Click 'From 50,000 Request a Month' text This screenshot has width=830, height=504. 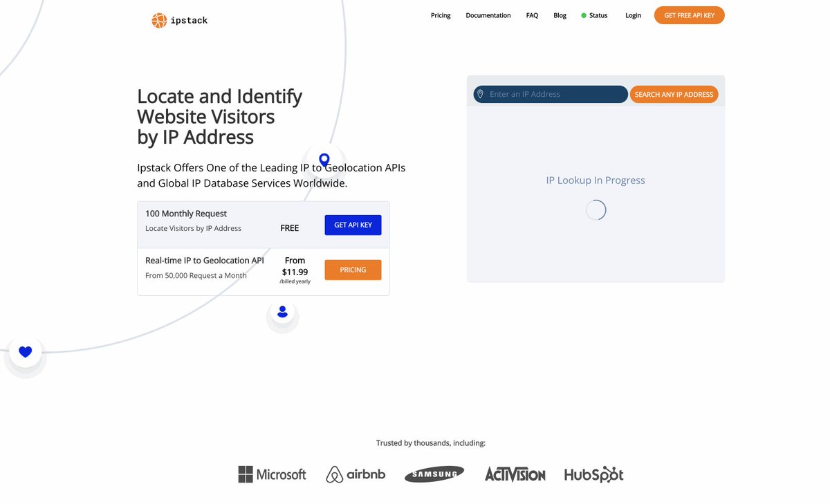pyautogui.click(x=196, y=276)
